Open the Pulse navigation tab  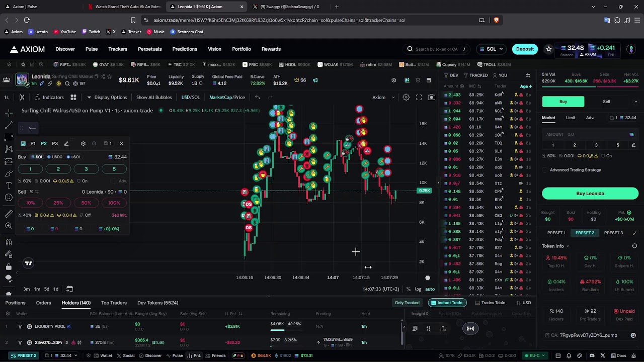92,49
